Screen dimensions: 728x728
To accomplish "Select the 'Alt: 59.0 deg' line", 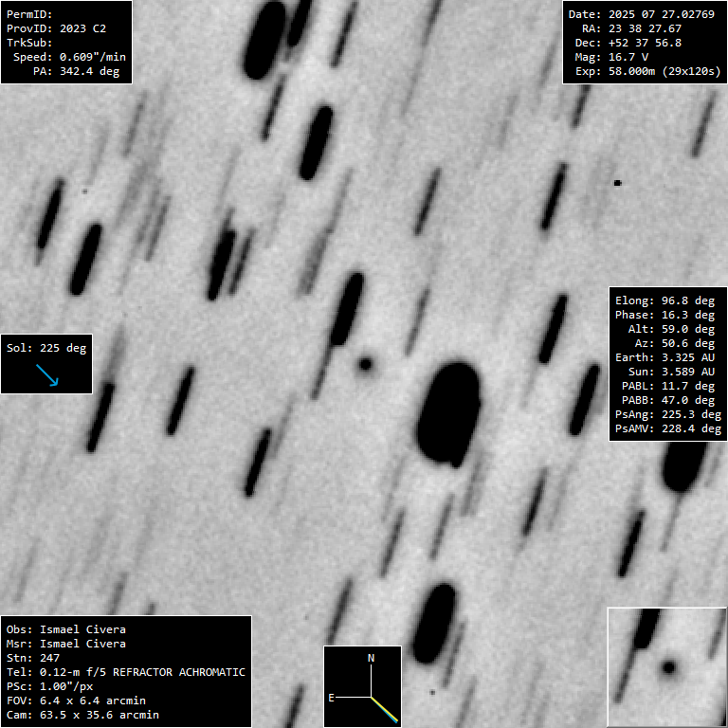I will 671,329.
